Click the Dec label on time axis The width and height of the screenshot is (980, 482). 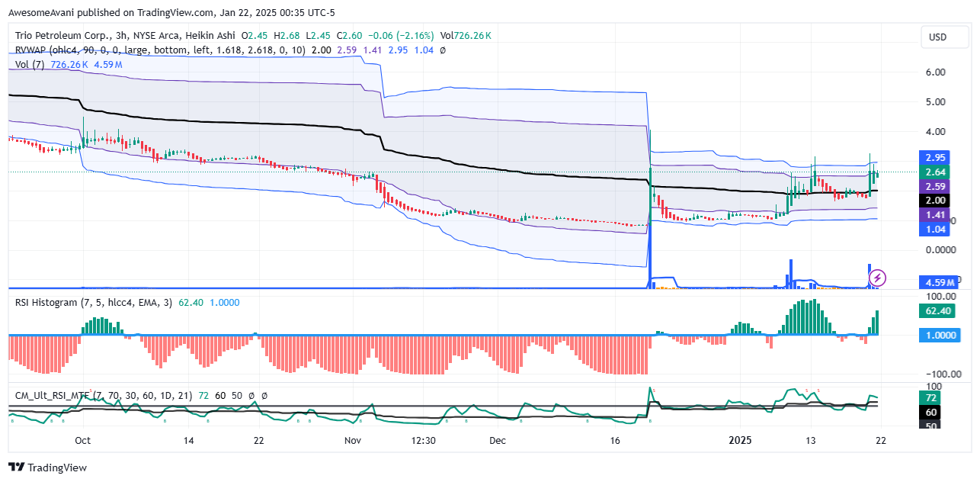pos(497,441)
